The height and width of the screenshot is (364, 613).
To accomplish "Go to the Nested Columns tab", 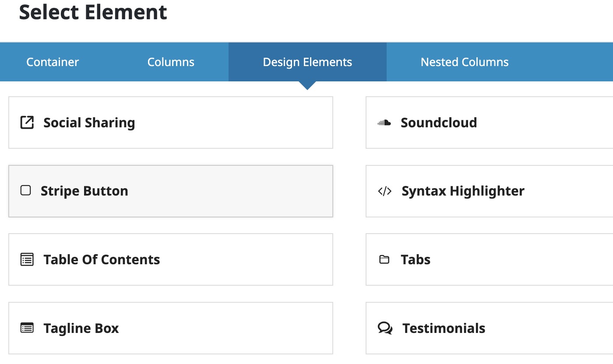I will coord(465,62).
